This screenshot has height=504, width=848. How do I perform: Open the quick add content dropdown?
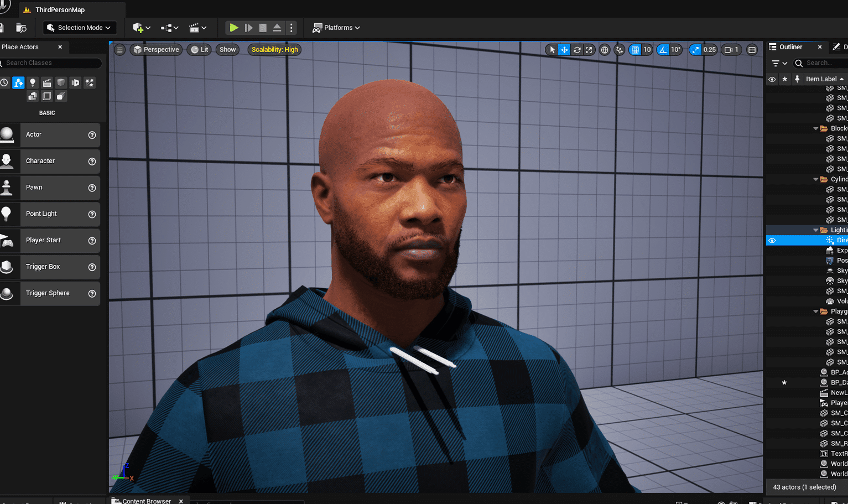(x=142, y=28)
